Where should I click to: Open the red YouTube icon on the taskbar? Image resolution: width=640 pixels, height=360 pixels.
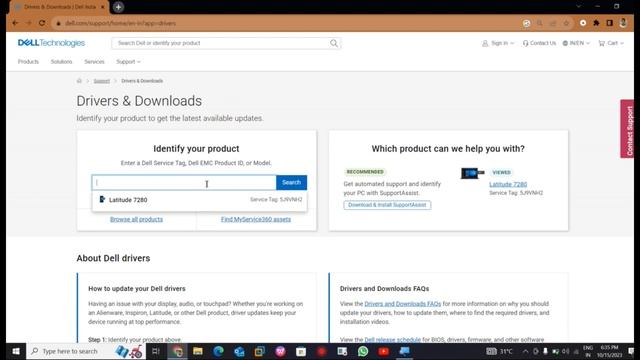tap(383, 351)
